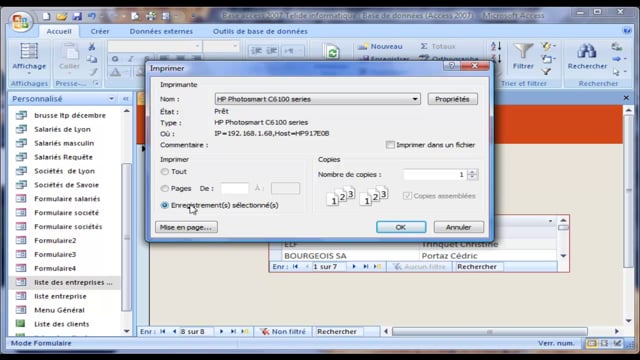Go to last record in main form navigation
This screenshot has width=640, height=360.
point(233,331)
